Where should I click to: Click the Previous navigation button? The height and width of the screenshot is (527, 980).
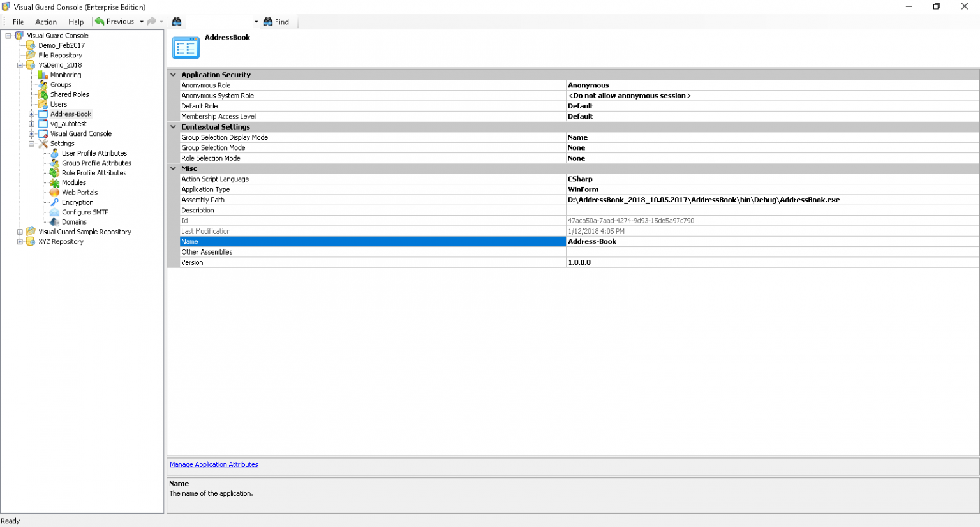coord(115,22)
